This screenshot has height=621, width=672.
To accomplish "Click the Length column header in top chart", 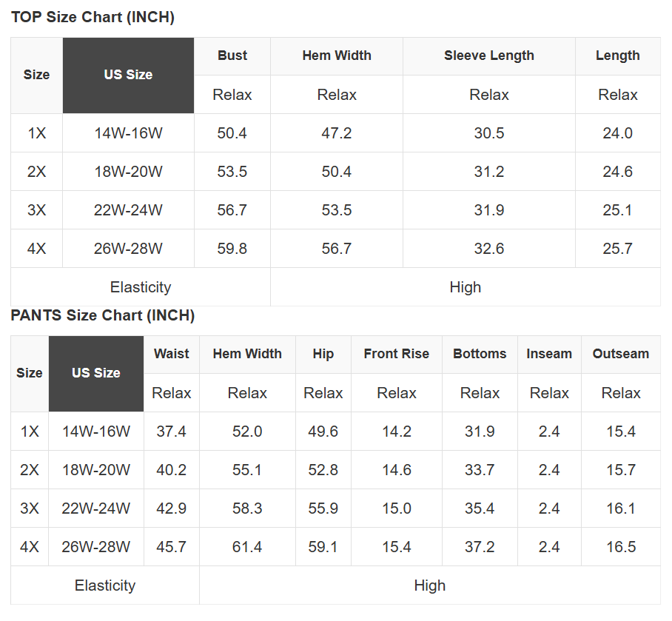I will [x=617, y=56].
